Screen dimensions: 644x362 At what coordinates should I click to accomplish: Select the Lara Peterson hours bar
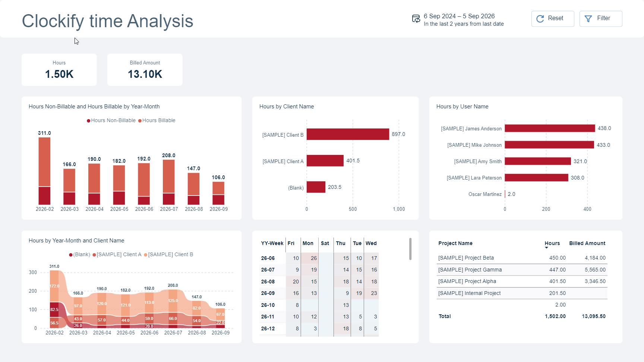[x=536, y=178]
